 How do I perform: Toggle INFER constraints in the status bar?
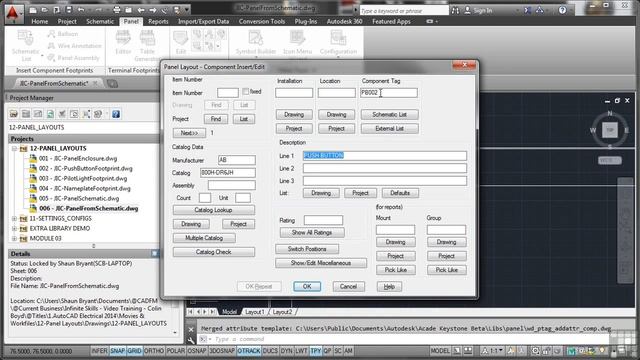[99, 351]
